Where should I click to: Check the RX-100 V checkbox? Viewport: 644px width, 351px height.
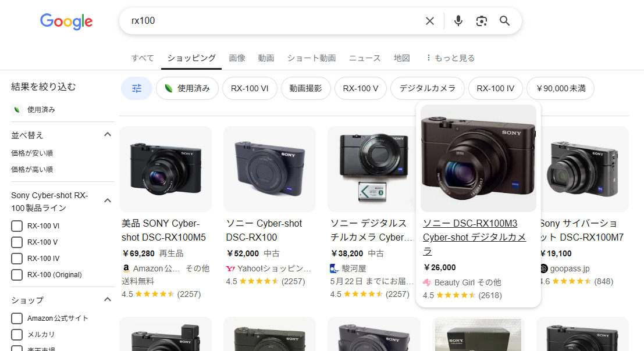tap(17, 242)
